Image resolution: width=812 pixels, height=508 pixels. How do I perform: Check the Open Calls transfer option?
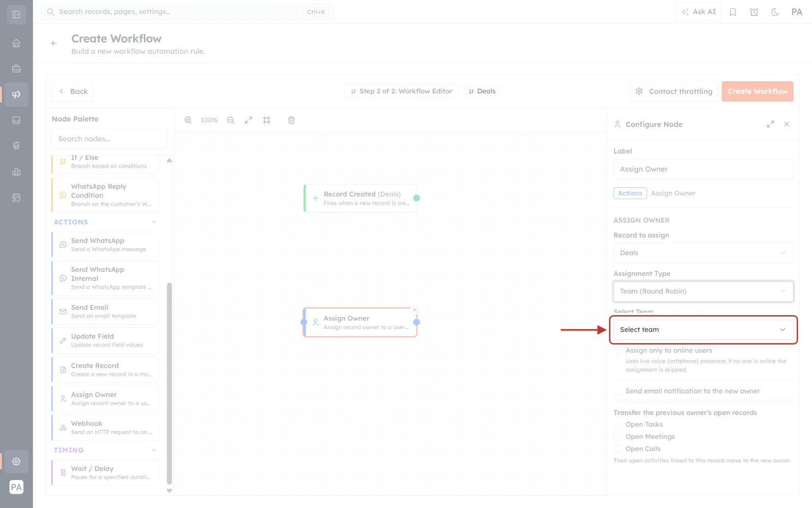click(x=618, y=449)
